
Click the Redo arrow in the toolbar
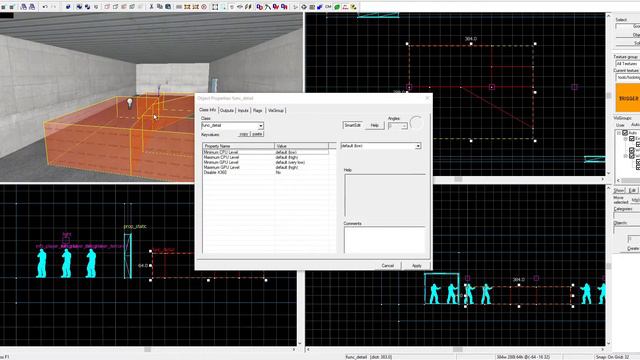click(53, 7)
